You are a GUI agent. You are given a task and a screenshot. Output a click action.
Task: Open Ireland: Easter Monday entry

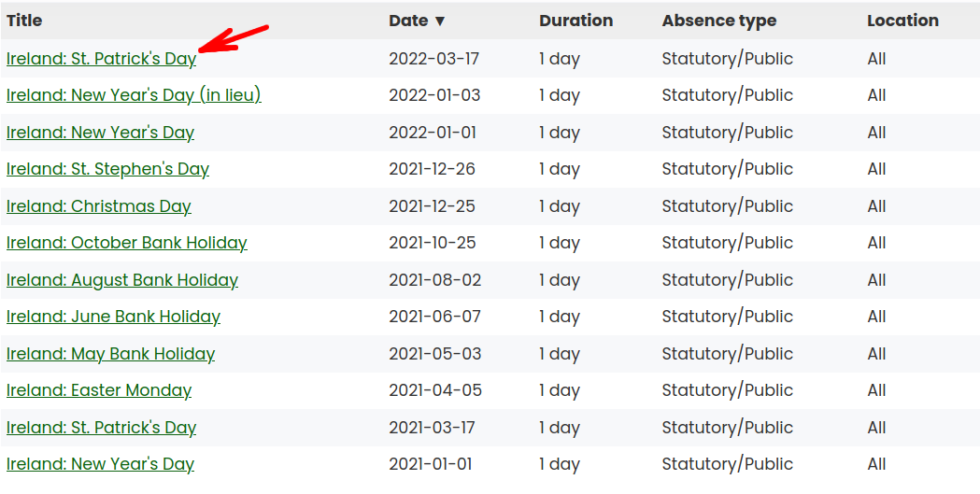pos(98,390)
